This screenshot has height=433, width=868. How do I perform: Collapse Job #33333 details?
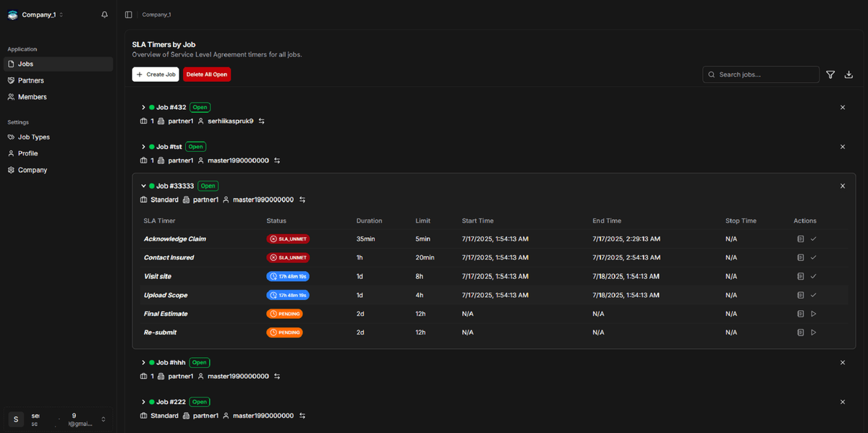[x=143, y=186]
